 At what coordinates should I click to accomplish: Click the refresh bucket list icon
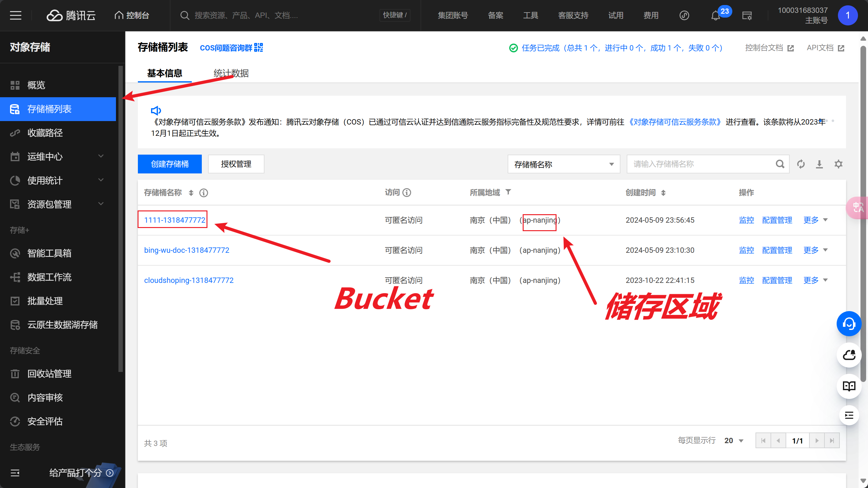point(801,164)
